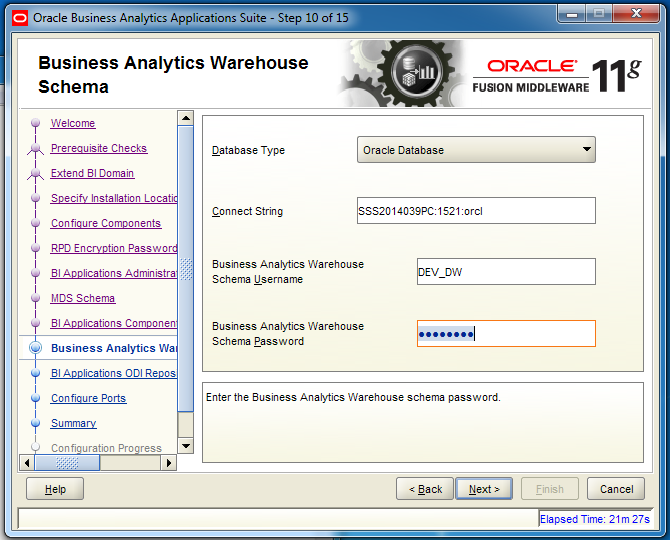The image size is (670, 540).
Task: Go back with the Back button
Action: click(425, 489)
